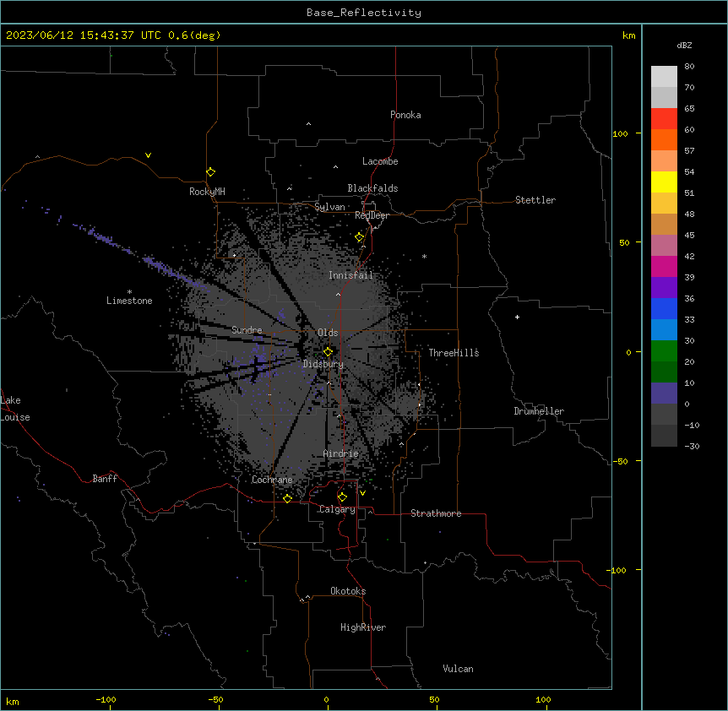Click the Blackfalds city label
Screen dimensions: 728x711
click(x=372, y=188)
